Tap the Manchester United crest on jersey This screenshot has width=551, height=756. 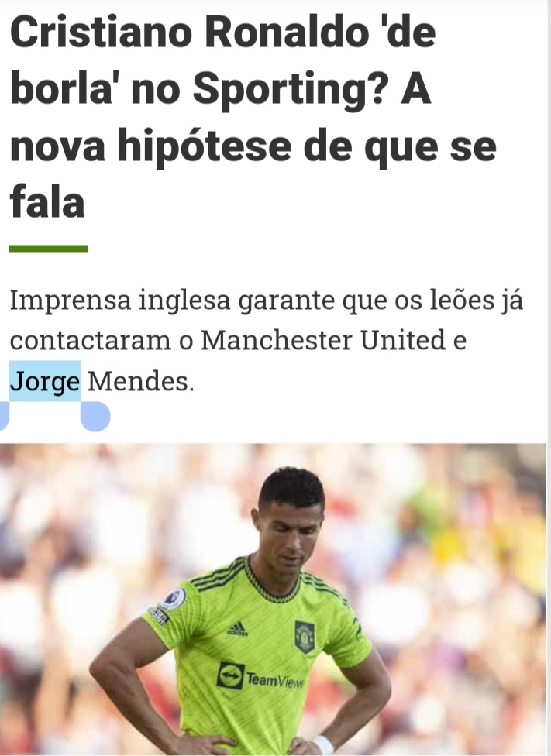tap(305, 637)
